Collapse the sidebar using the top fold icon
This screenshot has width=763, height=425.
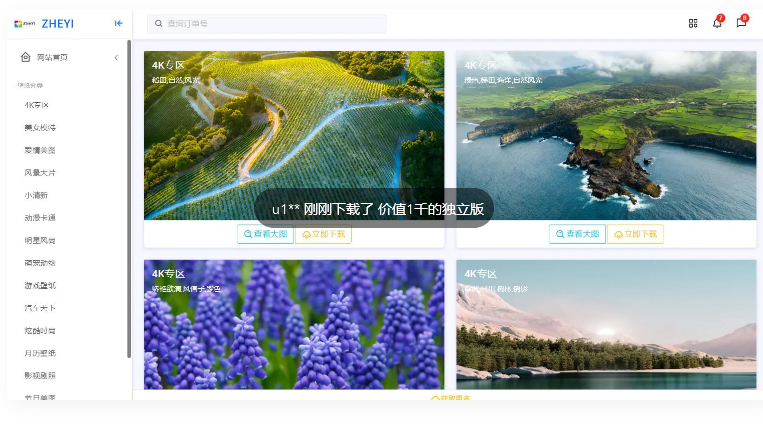119,23
